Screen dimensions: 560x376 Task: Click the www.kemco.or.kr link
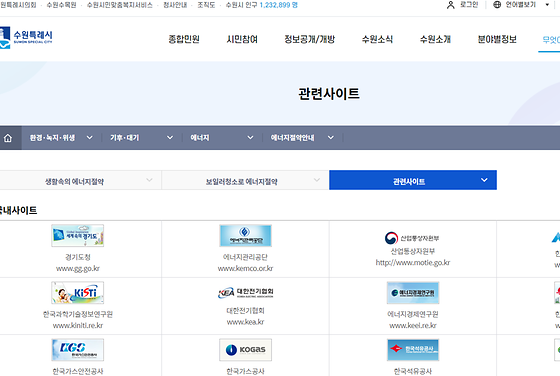point(245,269)
